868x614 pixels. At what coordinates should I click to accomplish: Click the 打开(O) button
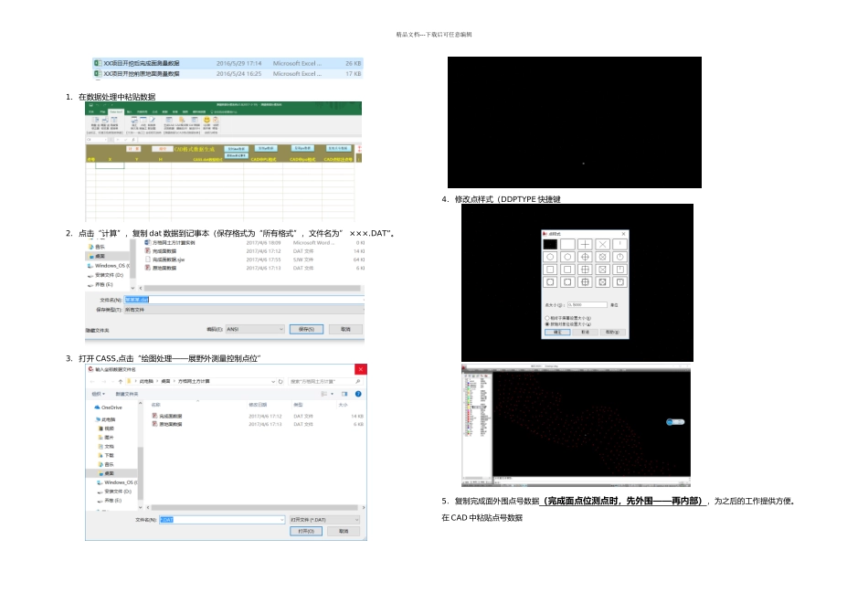(x=306, y=531)
